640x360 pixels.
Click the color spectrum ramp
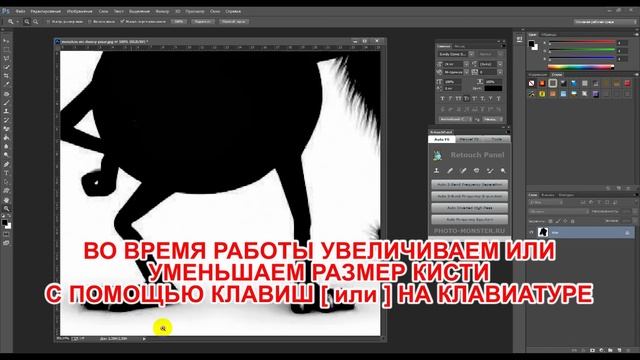[x=580, y=67]
